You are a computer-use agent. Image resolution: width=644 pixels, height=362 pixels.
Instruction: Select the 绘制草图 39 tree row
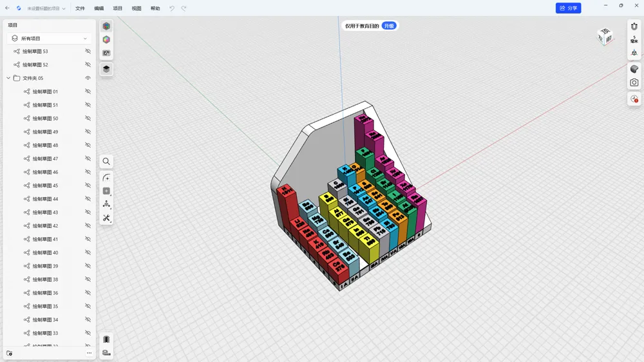click(x=50, y=266)
